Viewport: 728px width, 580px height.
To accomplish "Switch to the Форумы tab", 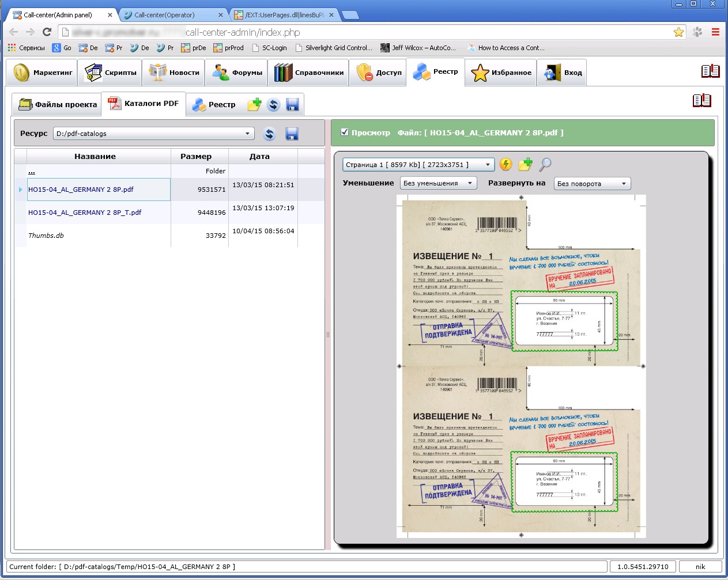I will tap(237, 73).
